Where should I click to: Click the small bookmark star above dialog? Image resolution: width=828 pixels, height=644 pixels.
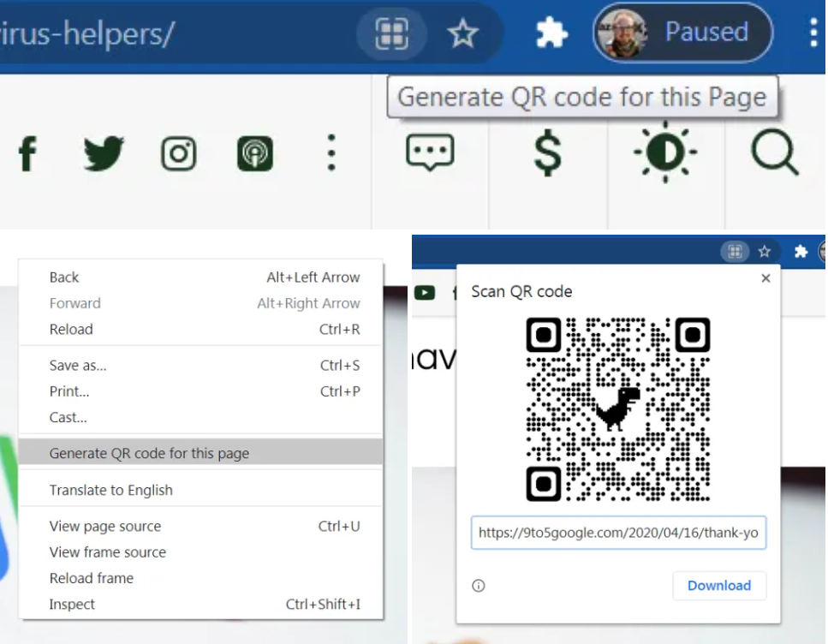[764, 252]
